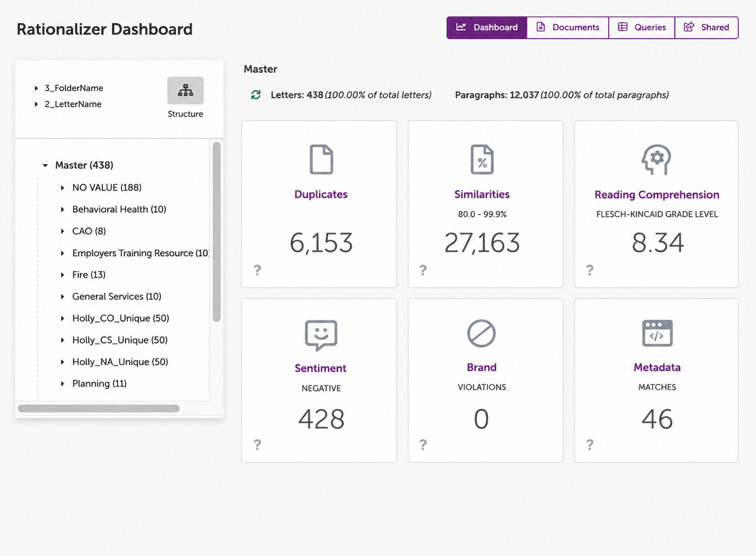Expand Employers Training Resource node arrow

click(x=63, y=253)
